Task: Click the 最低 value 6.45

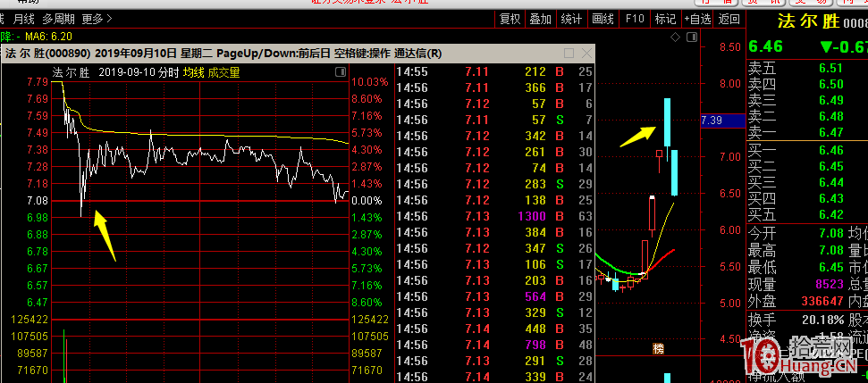Action: point(831,268)
